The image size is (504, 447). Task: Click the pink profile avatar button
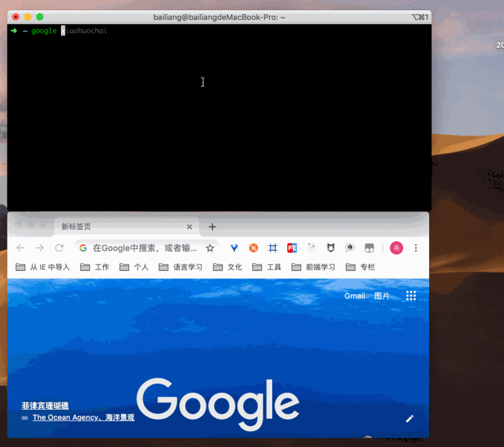(396, 248)
